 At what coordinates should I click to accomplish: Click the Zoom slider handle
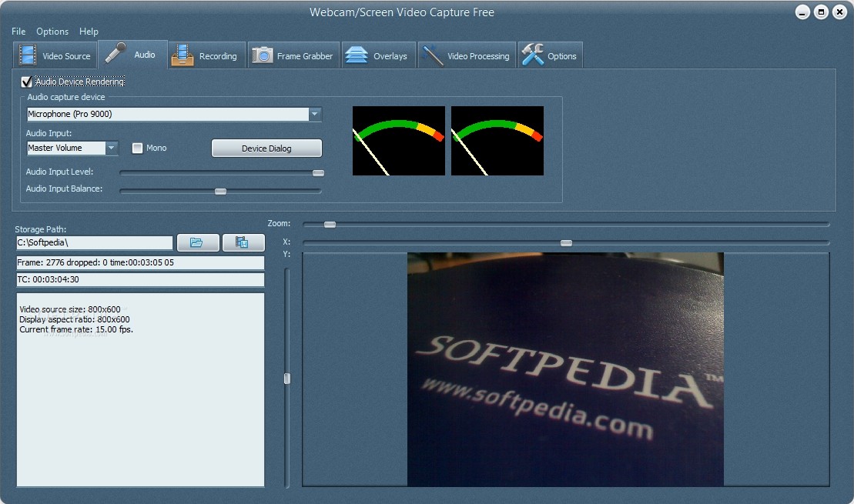[330, 224]
